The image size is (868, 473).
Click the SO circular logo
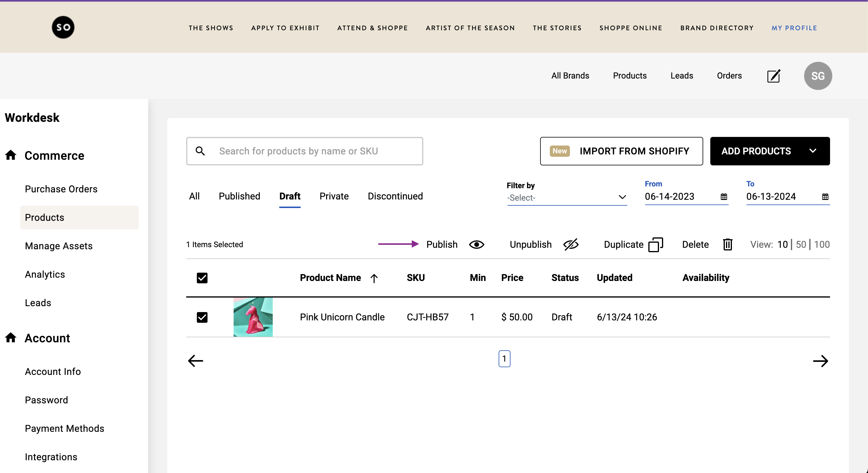[63, 27]
